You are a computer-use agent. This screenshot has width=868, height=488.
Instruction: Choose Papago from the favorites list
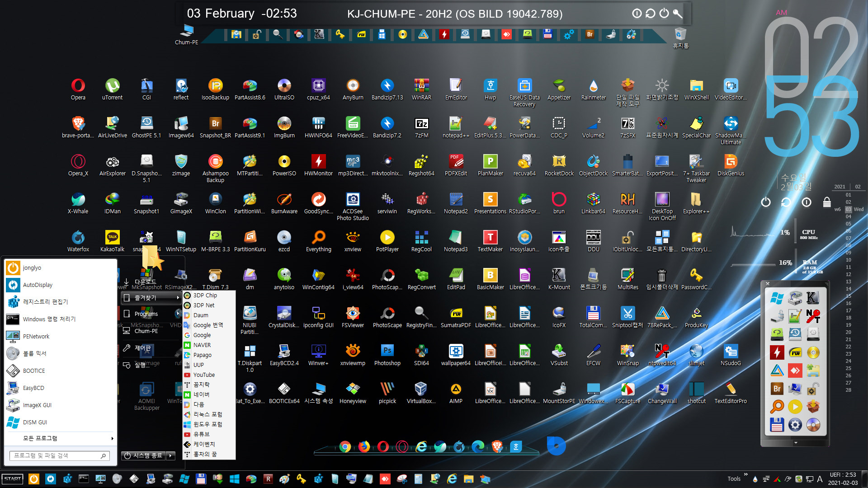coord(209,355)
